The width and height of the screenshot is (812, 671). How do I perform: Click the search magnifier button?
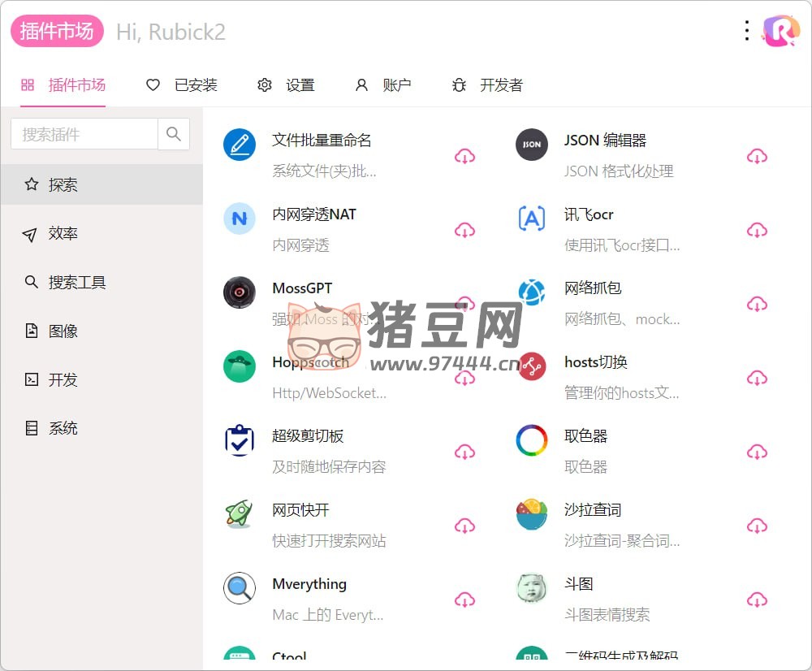pyautogui.click(x=174, y=134)
